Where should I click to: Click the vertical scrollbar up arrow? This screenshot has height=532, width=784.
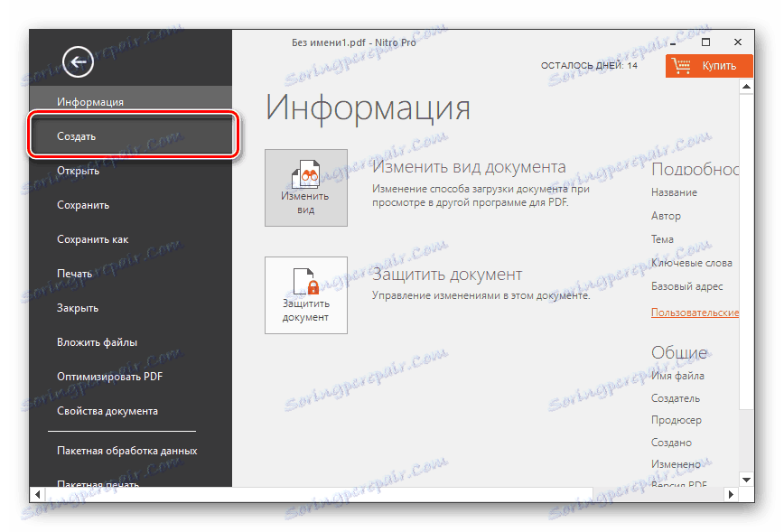746,87
